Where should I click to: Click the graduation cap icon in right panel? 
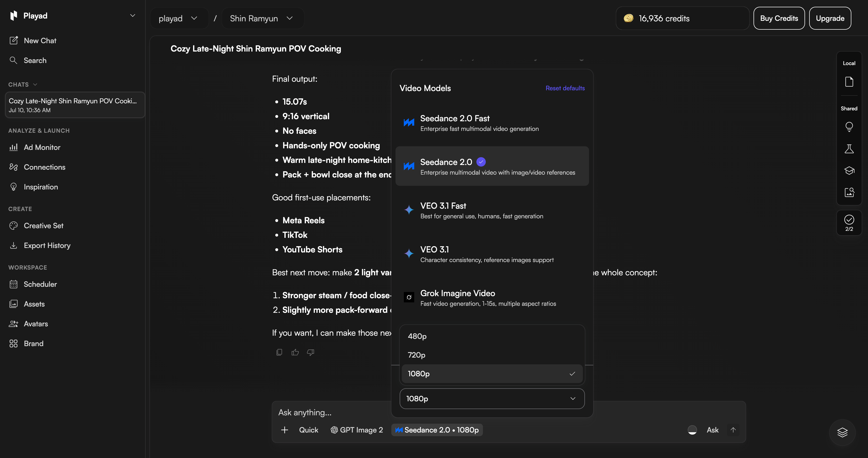pyautogui.click(x=849, y=170)
